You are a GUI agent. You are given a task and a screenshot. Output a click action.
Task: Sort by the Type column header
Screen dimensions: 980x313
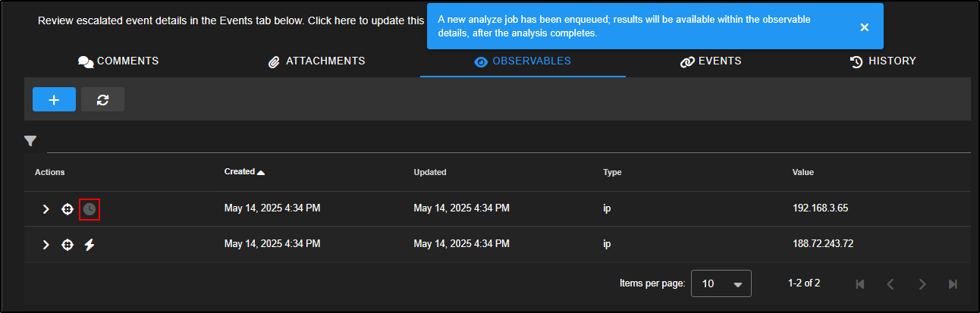click(612, 172)
